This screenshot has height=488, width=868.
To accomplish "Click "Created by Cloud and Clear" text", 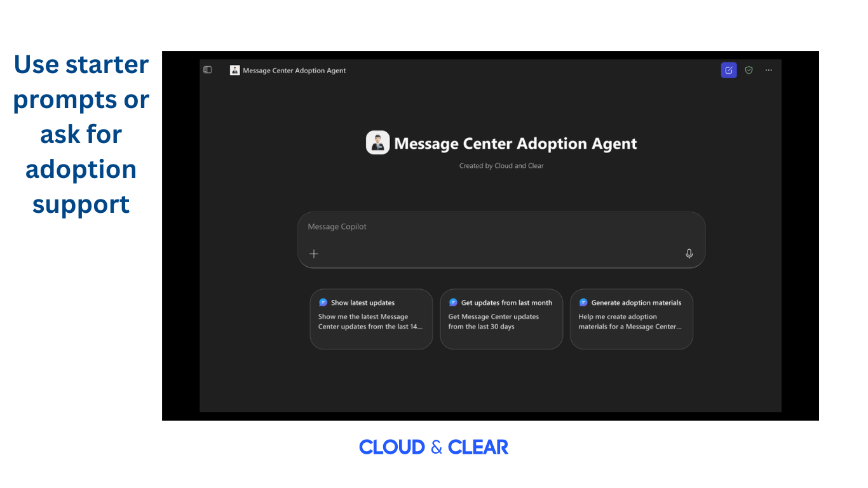I will 501,166.
